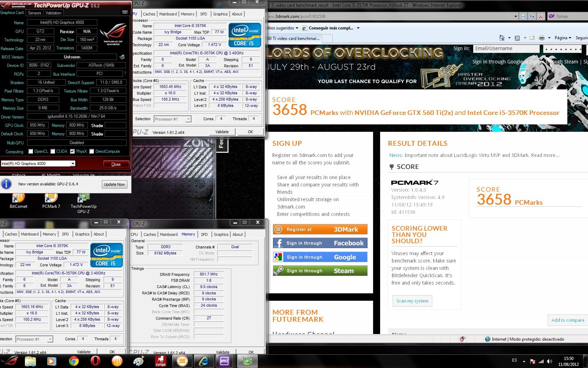588x368 pixels.
Task: Click the Scan my system button
Action: (412, 301)
